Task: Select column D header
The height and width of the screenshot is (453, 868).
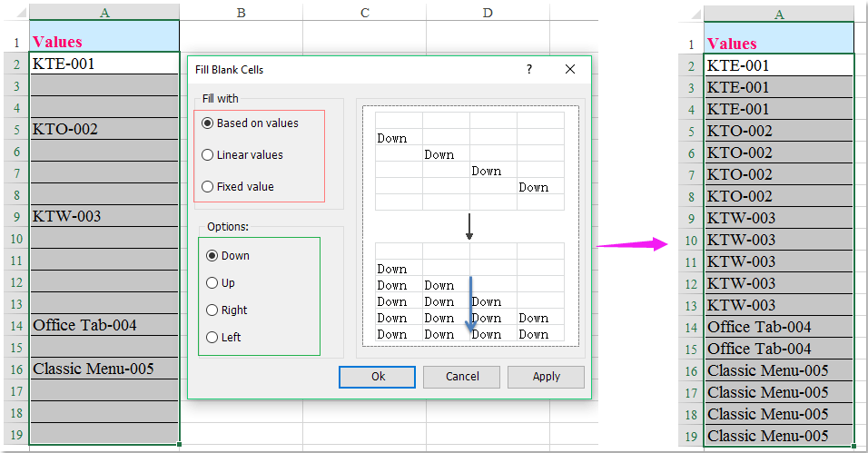Action: [x=488, y=12]
